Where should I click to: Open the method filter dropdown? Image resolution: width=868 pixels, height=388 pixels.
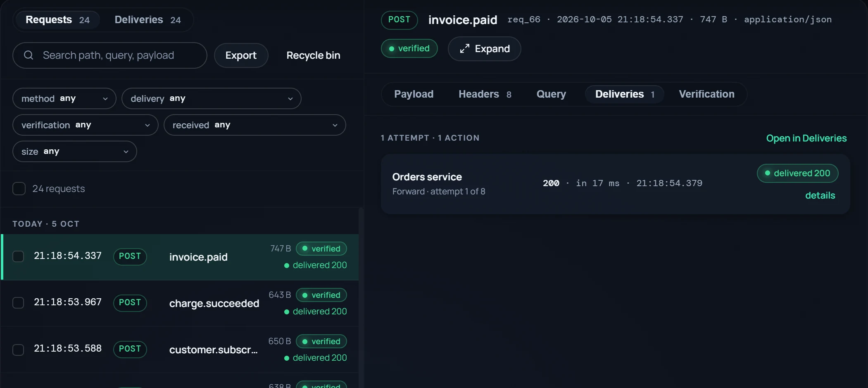click(x=64, y=98)
